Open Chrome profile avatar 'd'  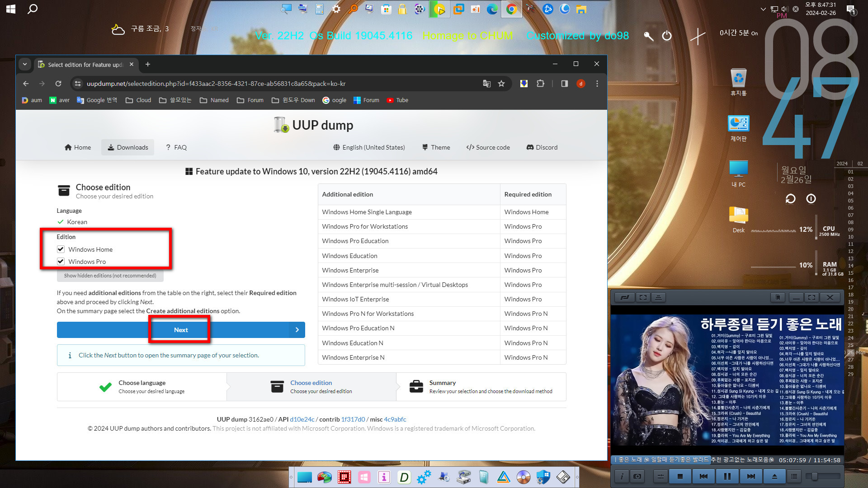581,84
